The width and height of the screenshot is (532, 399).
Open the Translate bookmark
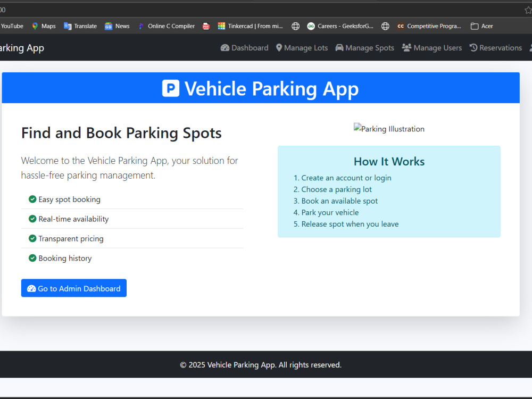[80, 26]
